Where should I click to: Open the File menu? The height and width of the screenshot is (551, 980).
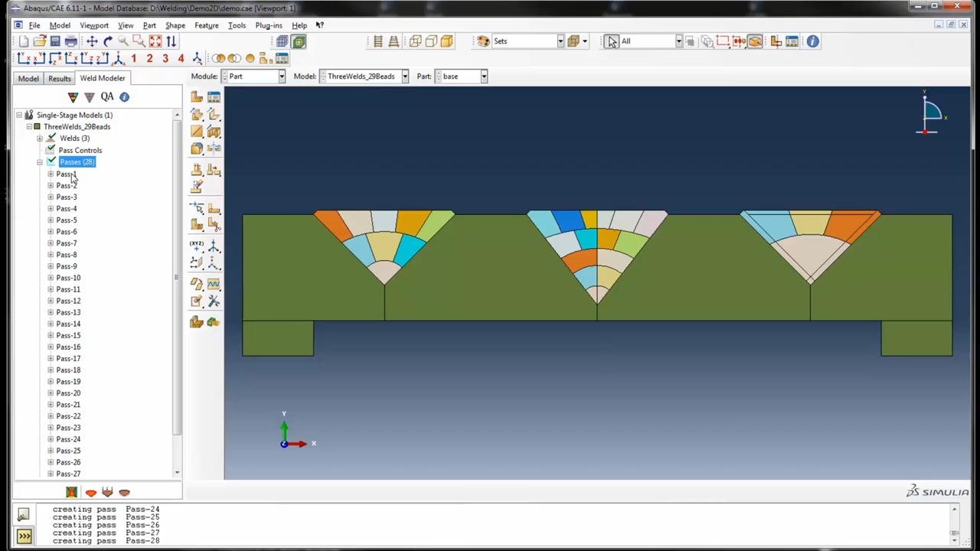34,25
